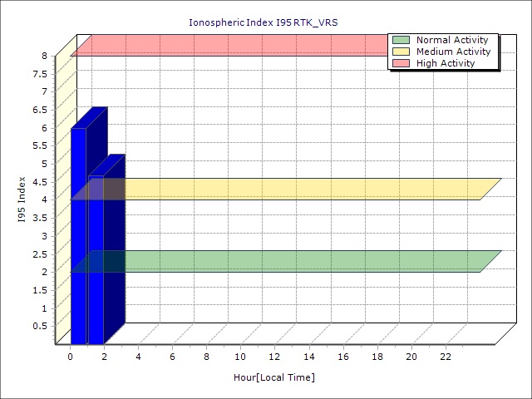Click the 0.5 tick on the I95 axis
This screenshot has height=399, width=532.
pos(40,326)
